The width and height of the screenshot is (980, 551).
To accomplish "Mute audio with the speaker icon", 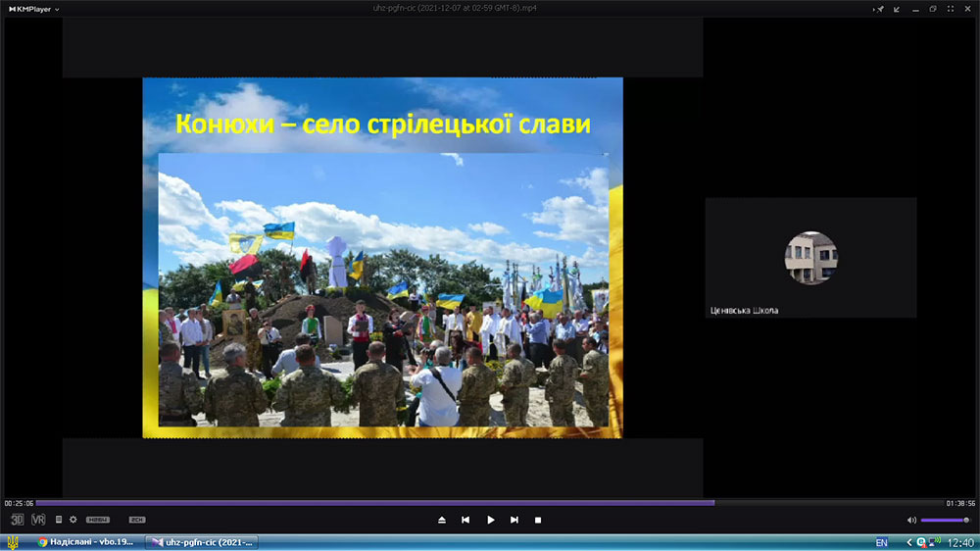I will [911, 521].
